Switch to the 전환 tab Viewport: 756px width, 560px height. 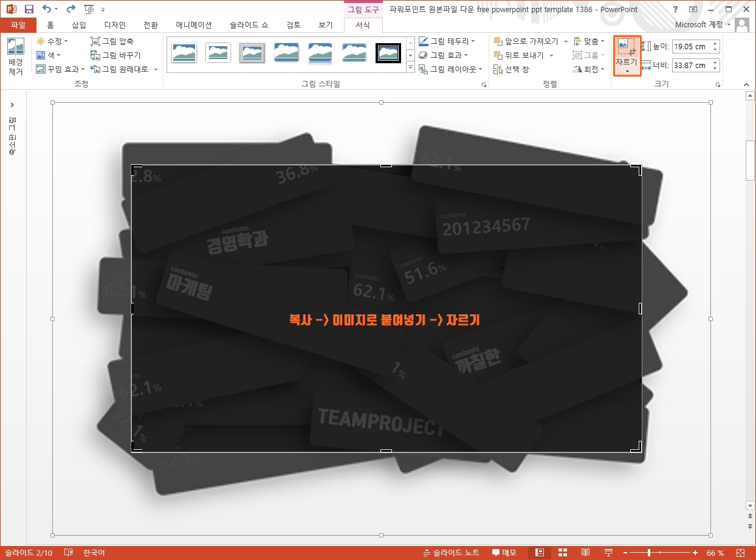[x=150, y=25]
